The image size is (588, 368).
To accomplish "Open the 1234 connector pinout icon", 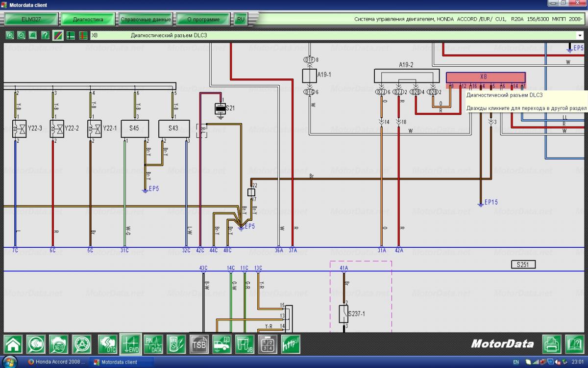I will coord(267,344).
